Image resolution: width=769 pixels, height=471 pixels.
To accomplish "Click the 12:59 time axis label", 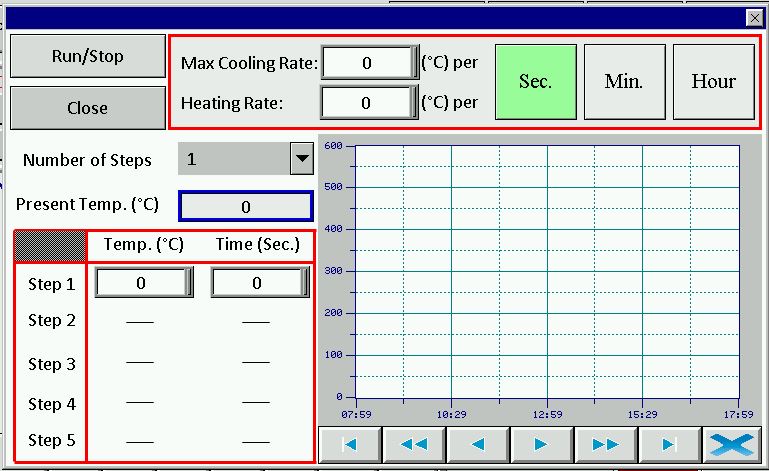I will (547, 415).
